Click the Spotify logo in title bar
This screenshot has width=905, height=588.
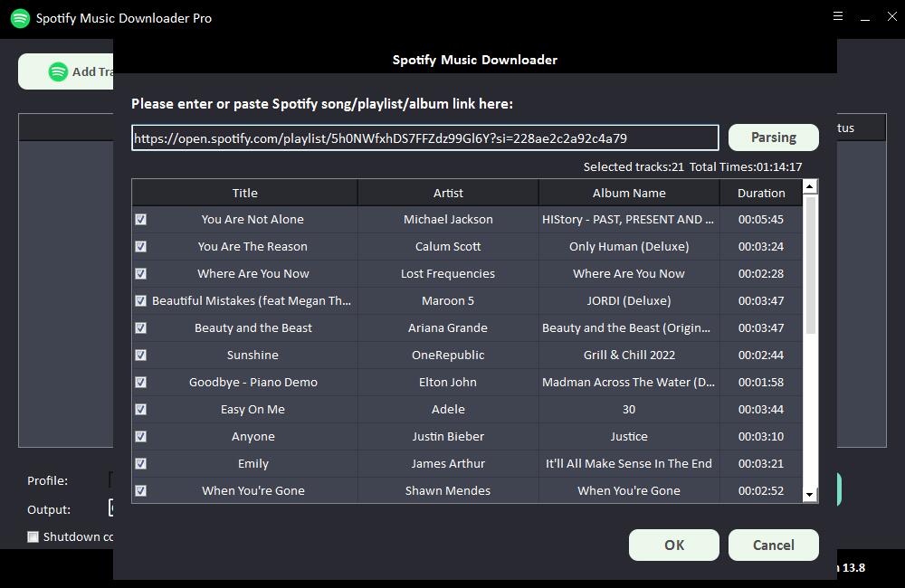20,18
